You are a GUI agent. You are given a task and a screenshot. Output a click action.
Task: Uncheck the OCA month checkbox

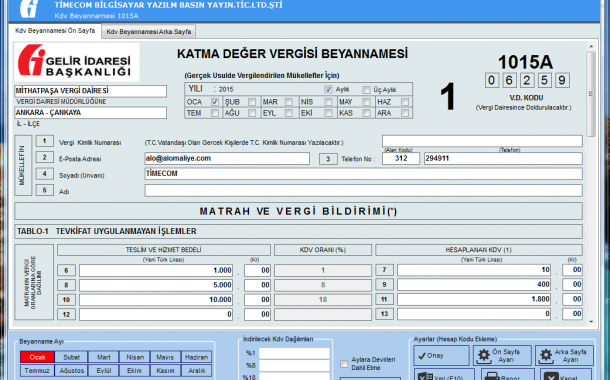point(215,102)
